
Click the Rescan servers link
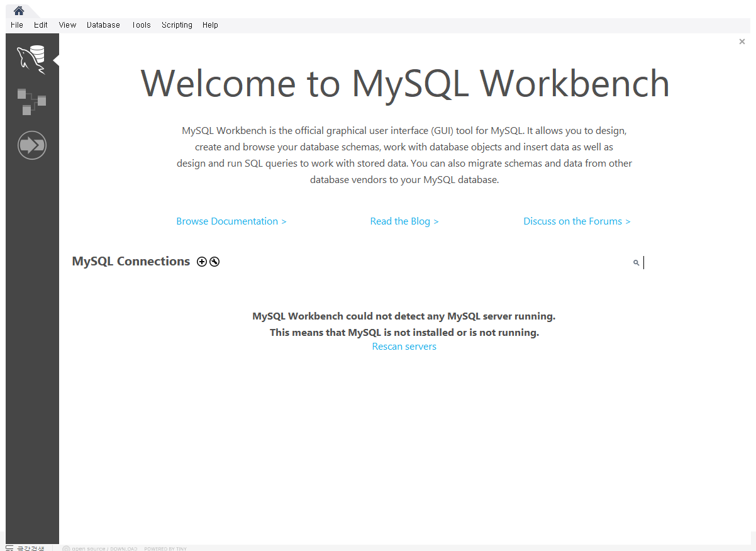404,347
